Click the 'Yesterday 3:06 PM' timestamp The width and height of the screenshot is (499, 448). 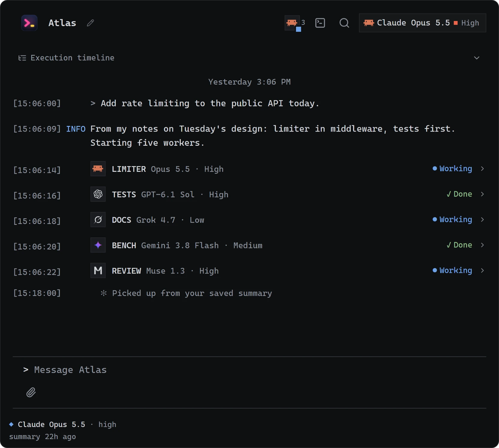tap(249, 82)
